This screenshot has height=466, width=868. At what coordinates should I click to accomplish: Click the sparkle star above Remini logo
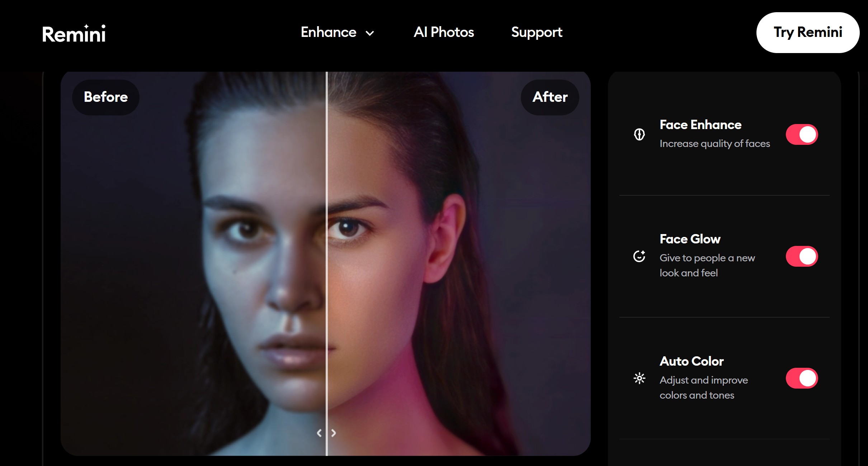86,26
